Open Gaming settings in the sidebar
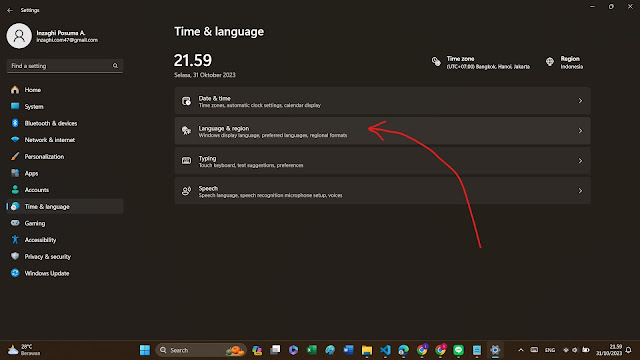The height and width of the screenshot is (360, 640). click(x=65, y=223)
